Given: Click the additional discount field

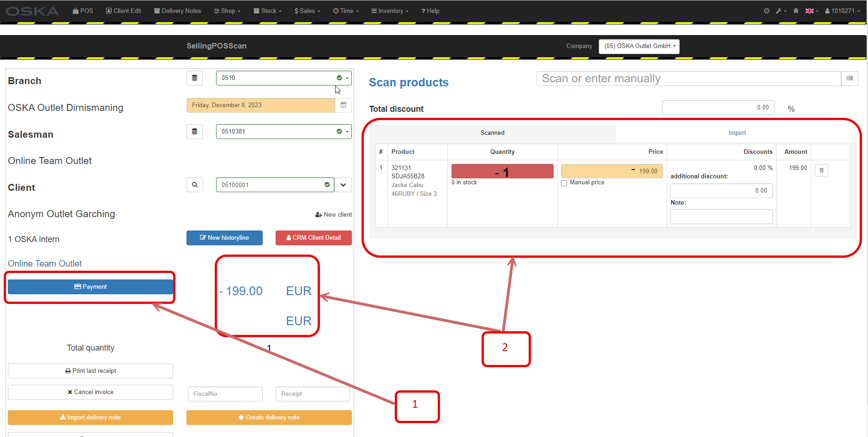Looking at the screenshot, I should [x=722, y=191].
